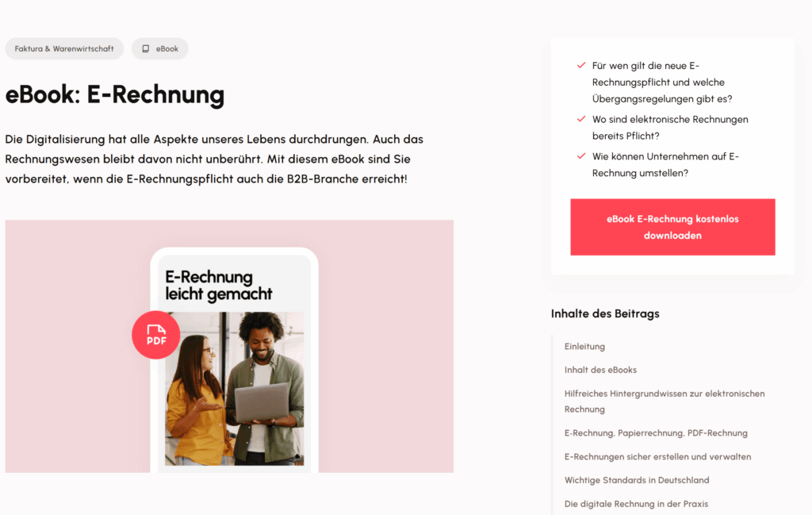Open the Faktura & Warenwirtschaft category tag
This screenshot has width=812, height=515.
(x=64, y=48)
